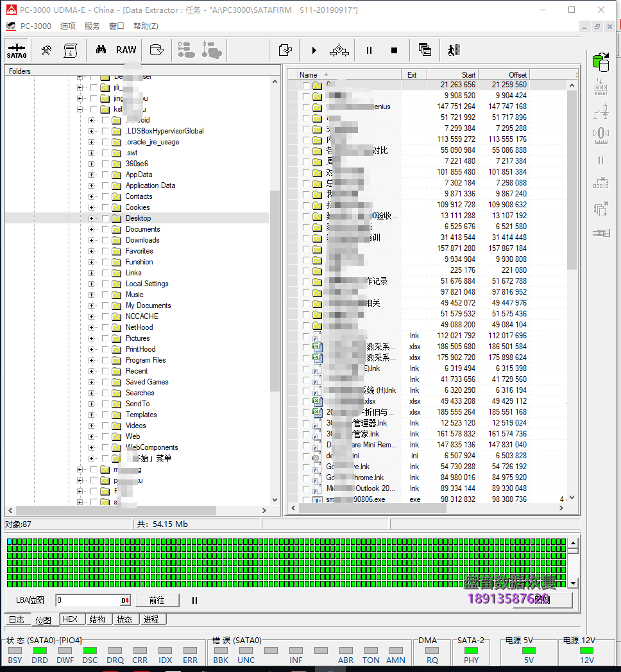Click the PC-3000 logo menu icon
The width and height of the screenshot is (621, 672).
[x=11, y=26]
